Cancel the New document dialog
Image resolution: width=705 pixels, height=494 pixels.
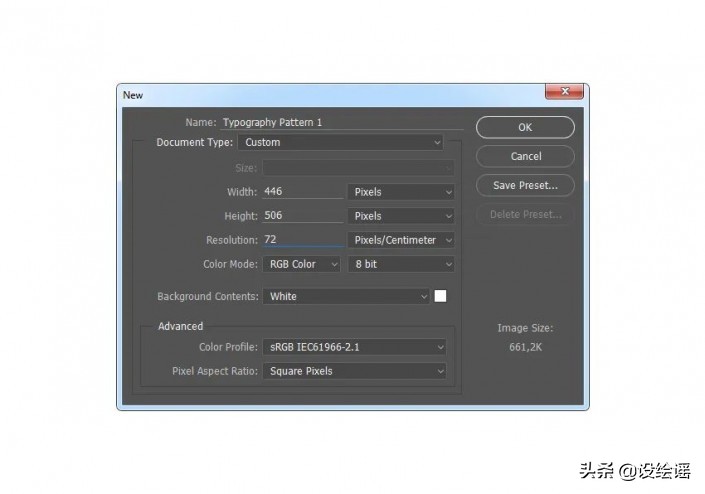point(525,156)
